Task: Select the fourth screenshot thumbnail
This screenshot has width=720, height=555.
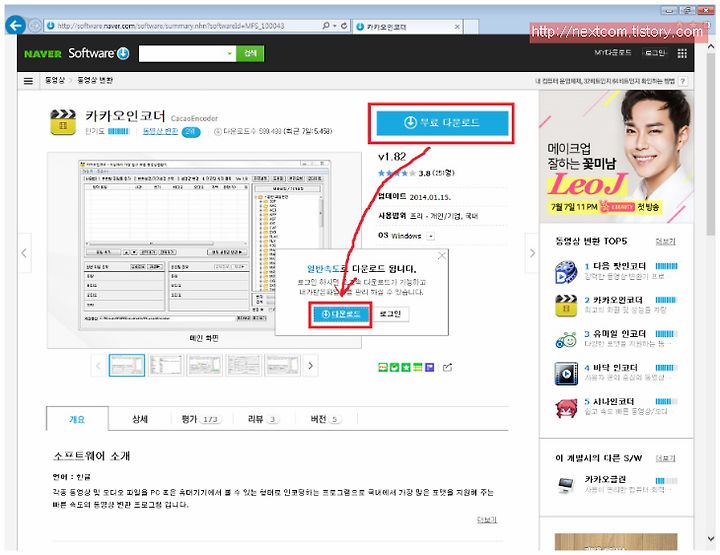Action: tap(244, 366)
